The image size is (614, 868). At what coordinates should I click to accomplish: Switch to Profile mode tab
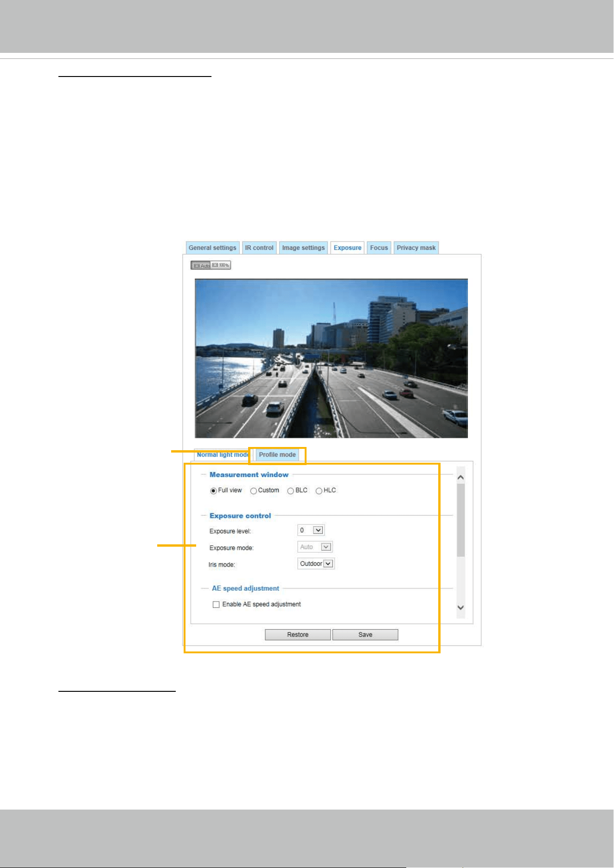click(x=277, y=455)
